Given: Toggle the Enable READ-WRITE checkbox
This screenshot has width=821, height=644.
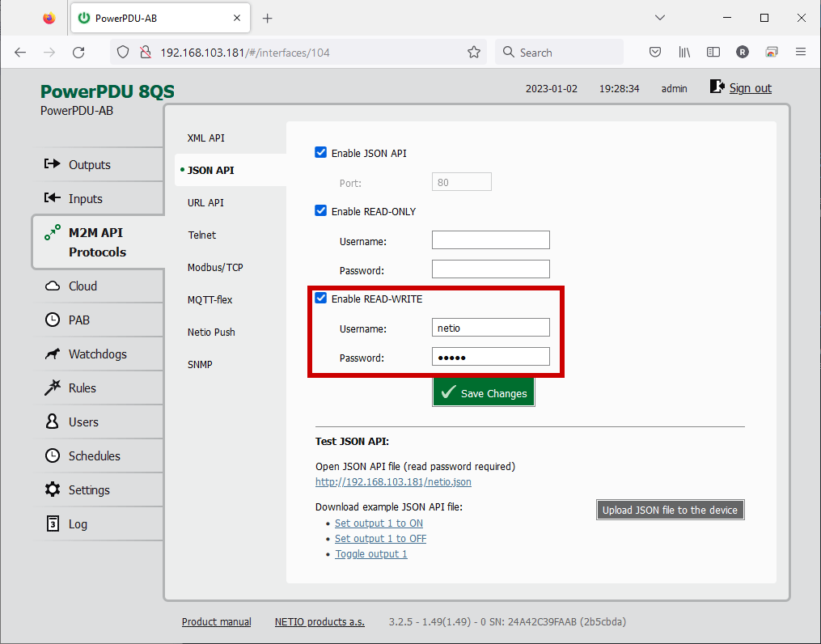Looking at the screenshot, I should (320, 298).
